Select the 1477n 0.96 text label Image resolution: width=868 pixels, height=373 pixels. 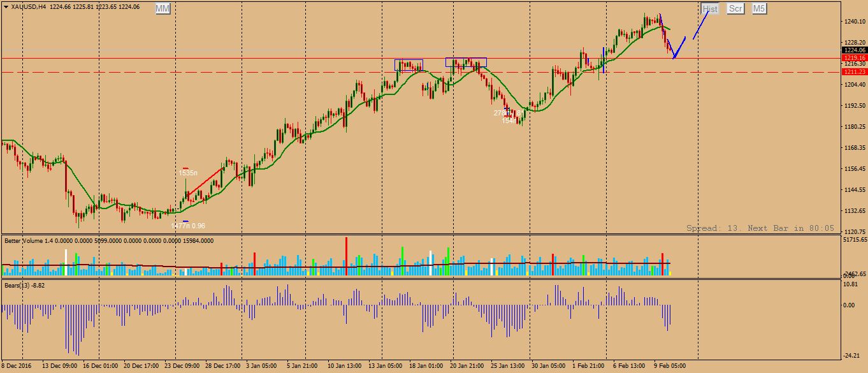tap(187, 226)
